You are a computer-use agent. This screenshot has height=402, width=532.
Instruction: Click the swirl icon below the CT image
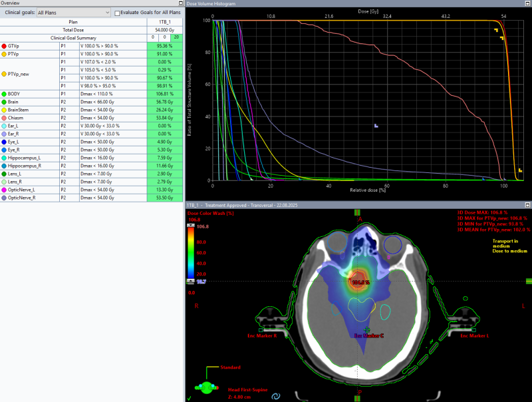[277, 395]
